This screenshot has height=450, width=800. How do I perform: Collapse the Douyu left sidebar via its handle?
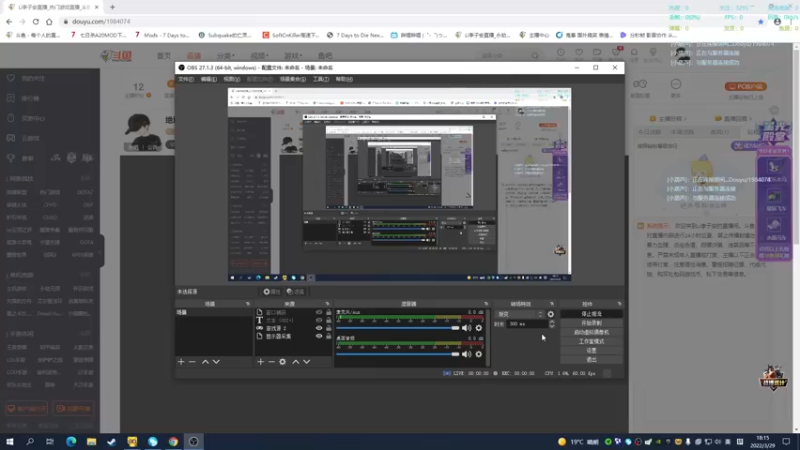pos(102,250)
